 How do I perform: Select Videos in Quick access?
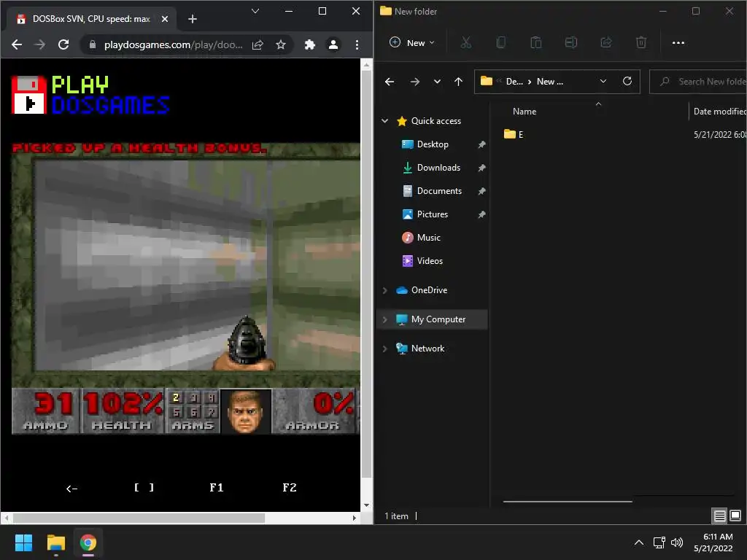tap(430, 261)
